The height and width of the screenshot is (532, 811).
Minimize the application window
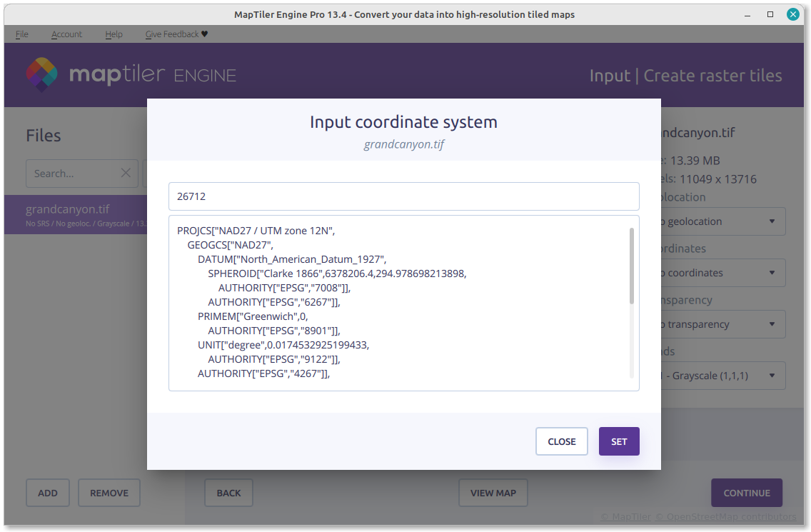[x=748, y=14]
